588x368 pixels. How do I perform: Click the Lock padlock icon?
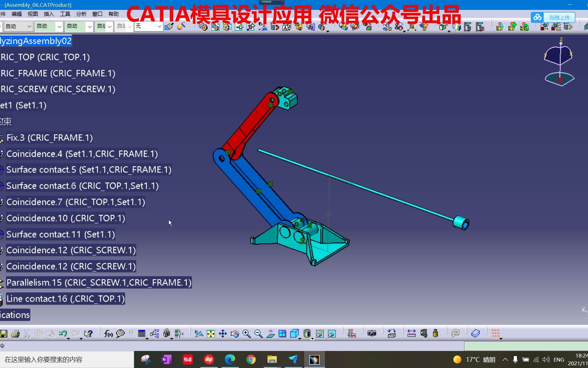pos(167,334)
